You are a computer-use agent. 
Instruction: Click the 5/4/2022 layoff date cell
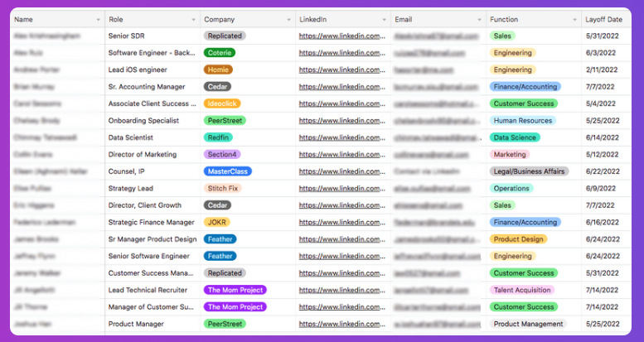[606, 104]
